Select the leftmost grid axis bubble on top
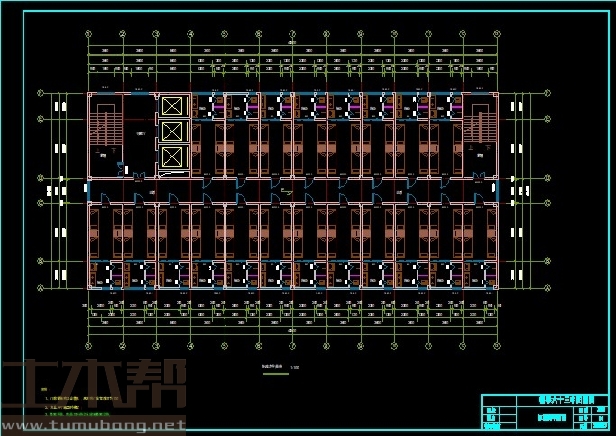This screenshot has height=436, width=616. 90,33
